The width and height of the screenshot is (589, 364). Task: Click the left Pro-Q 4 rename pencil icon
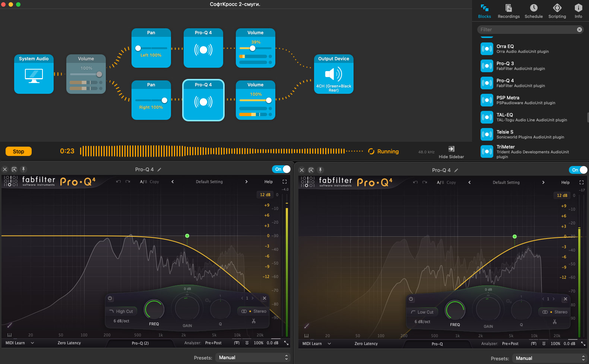point(159,170)
